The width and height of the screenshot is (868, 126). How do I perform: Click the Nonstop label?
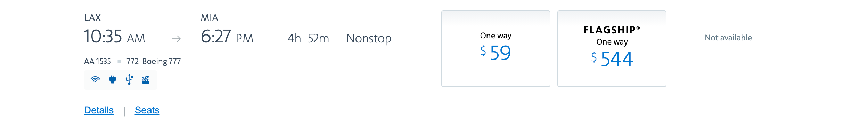(x=369, y=38)
